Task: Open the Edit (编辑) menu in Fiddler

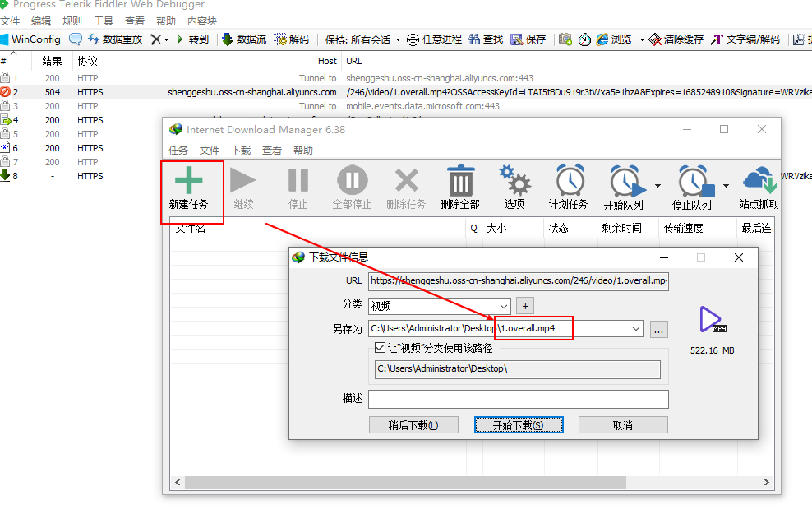Action: [41, 21]
